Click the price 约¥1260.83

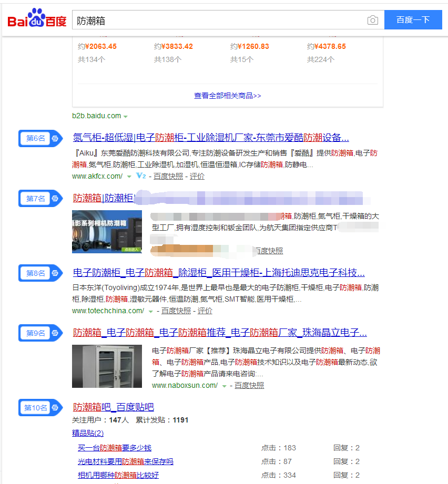pos(250,46)
